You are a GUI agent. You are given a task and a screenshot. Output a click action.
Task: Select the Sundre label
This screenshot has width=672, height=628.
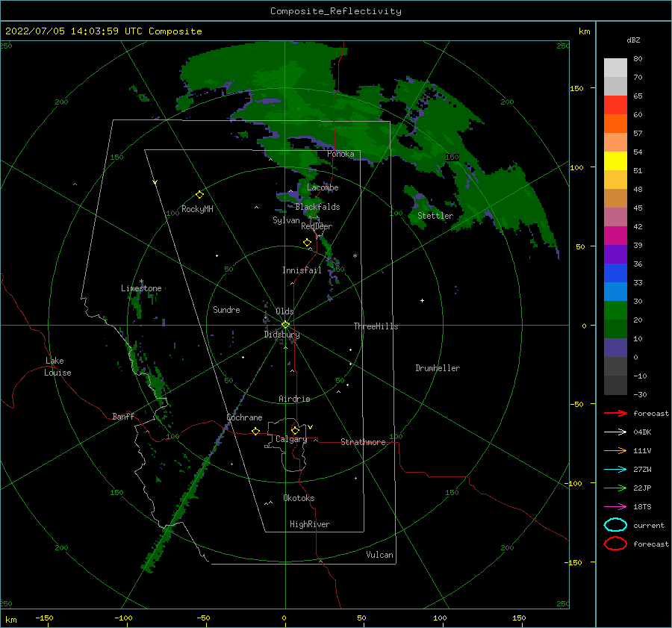[226, 310]
